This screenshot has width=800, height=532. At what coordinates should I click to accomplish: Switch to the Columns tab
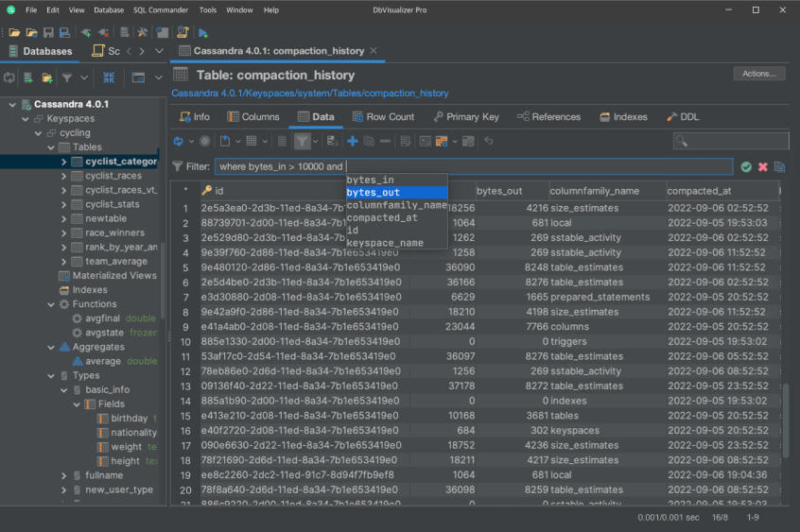[x=253, y=117]
